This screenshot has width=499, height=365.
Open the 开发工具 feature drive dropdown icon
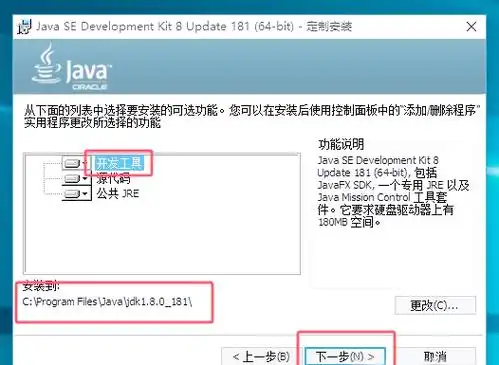pyautogui.click(x=76, y=163)
